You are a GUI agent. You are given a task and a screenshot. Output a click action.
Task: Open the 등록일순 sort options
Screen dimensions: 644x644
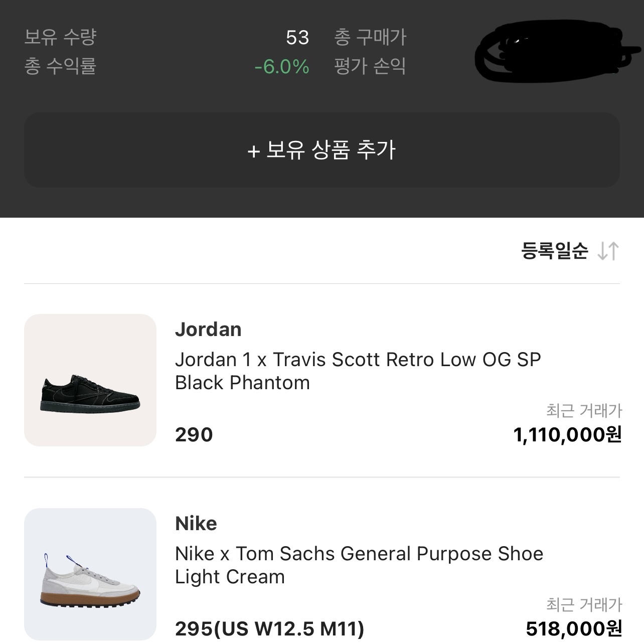(x=554, y=252)
